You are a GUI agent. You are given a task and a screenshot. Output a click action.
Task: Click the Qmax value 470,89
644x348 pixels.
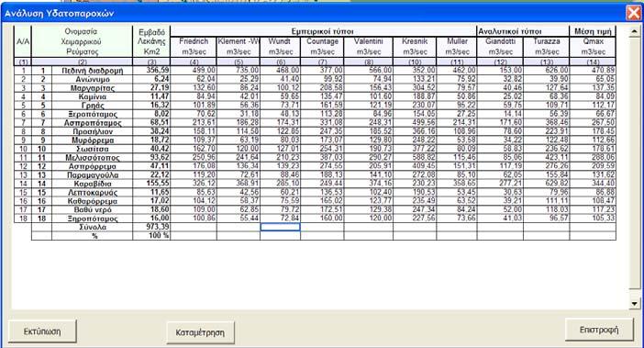click(603, 71)
